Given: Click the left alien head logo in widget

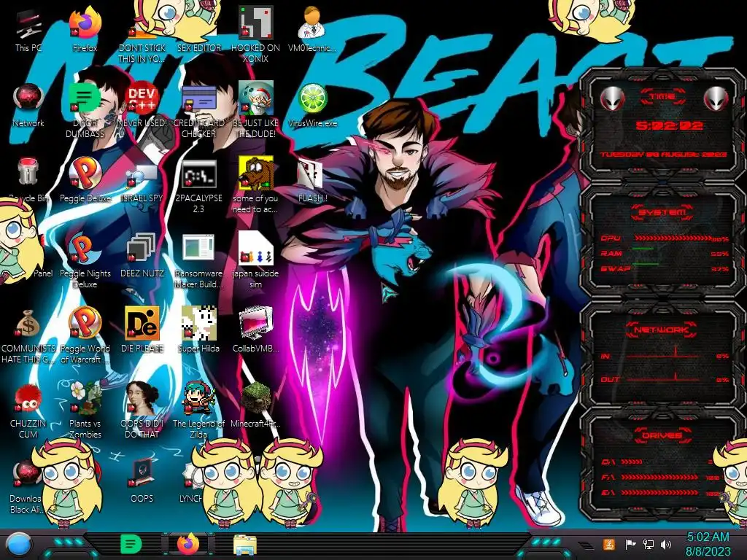Looking at the screenshot, I should tap(612, 98).
